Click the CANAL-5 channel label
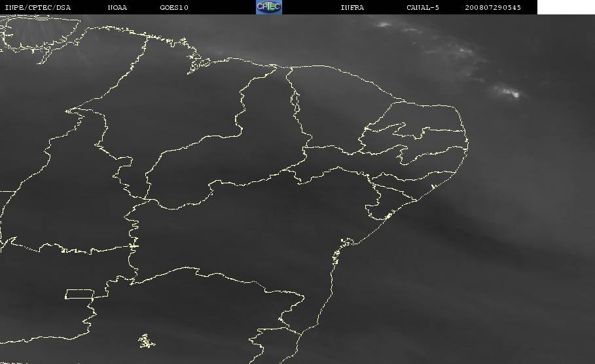The width and height of the screenshot is (595, 364). pos(423,8)
